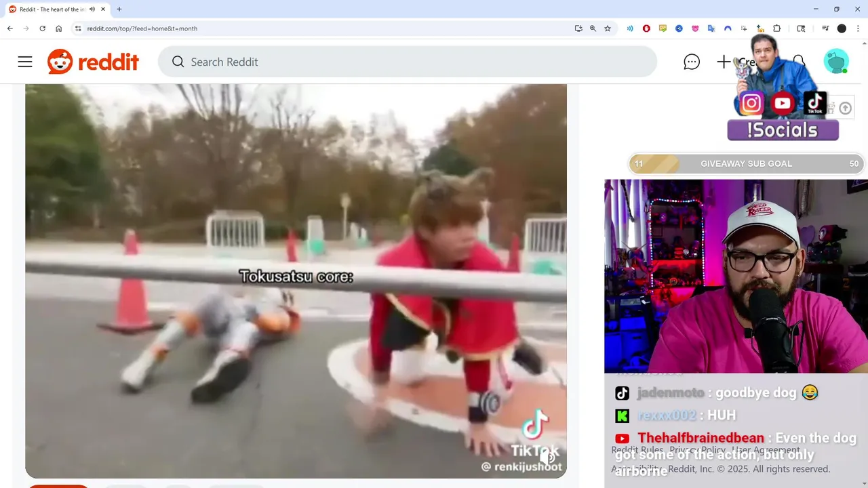This screenshot has width=868, height=488.
Task: Click the rexxx002 chat username
Action: click(x=666, y=415)
